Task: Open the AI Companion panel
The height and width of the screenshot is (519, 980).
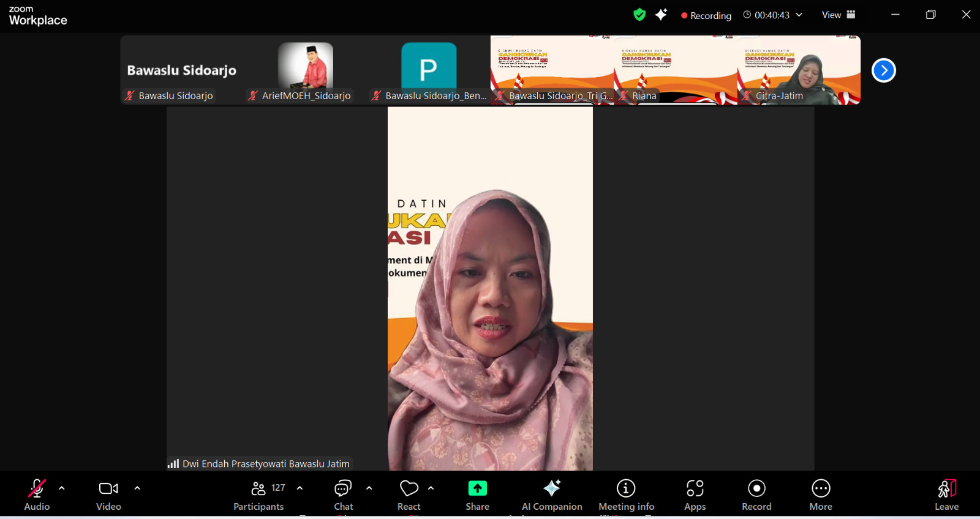Action: coord(552,495)
